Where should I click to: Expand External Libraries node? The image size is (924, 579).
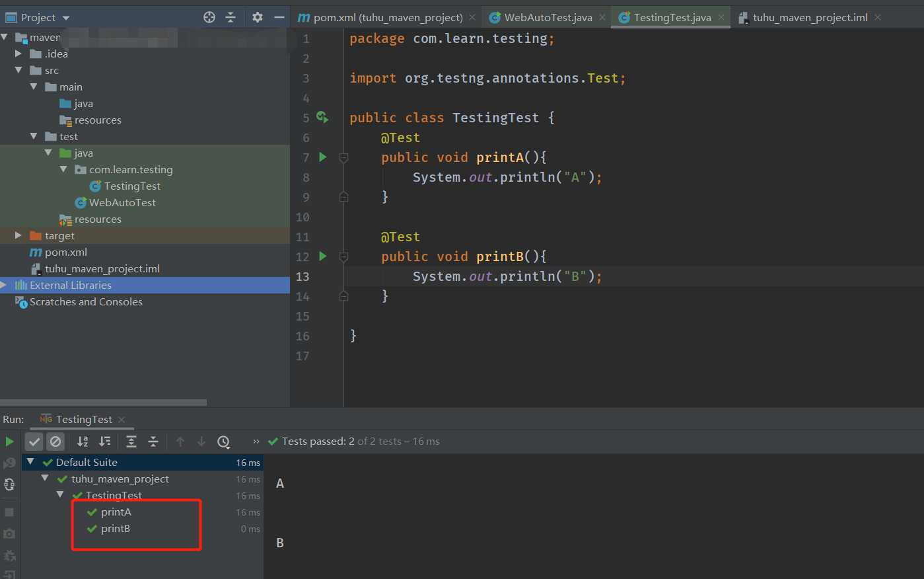click(x=4, y=285)
